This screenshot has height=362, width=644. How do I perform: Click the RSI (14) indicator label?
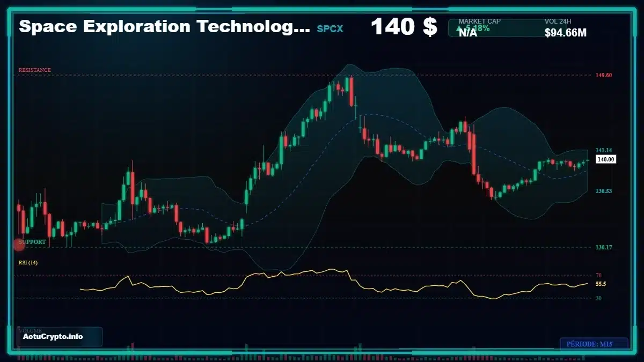28,262
